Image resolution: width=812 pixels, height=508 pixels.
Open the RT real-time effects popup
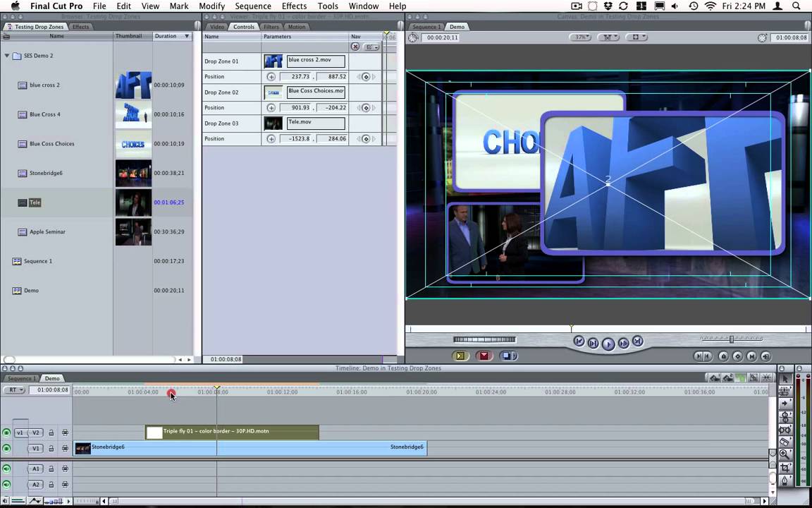point(14,389)
